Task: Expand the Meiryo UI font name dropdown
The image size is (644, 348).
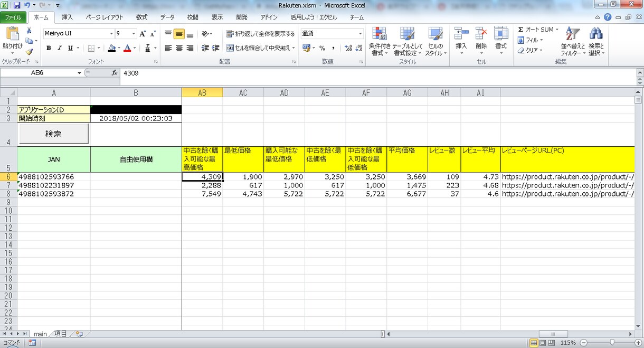Action: click(111, 34)
